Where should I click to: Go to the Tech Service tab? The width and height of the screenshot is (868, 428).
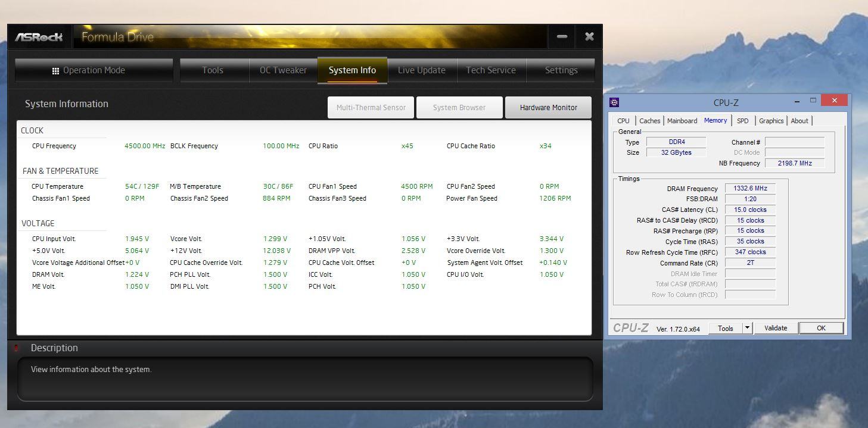coord(491,70)
